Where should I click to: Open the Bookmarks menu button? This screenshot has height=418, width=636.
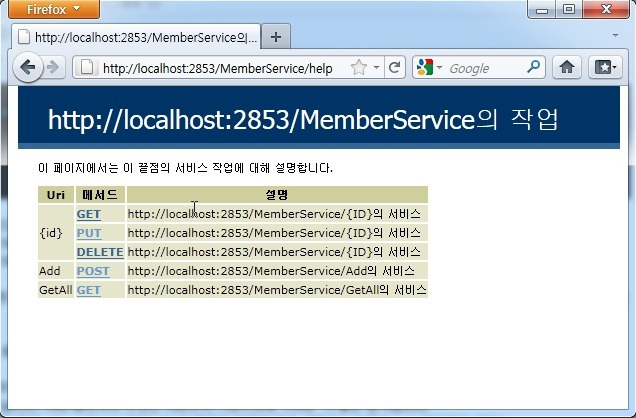click(x=605, y=67)
